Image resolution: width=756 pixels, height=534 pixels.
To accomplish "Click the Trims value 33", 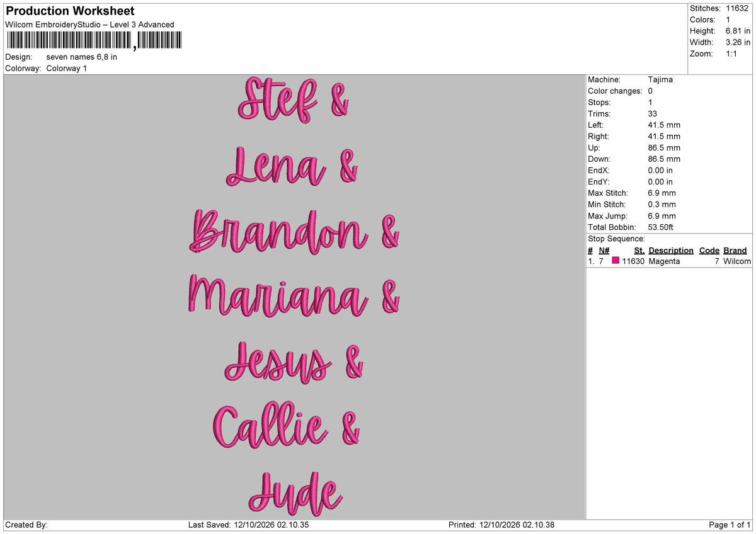I will [653, 113].
